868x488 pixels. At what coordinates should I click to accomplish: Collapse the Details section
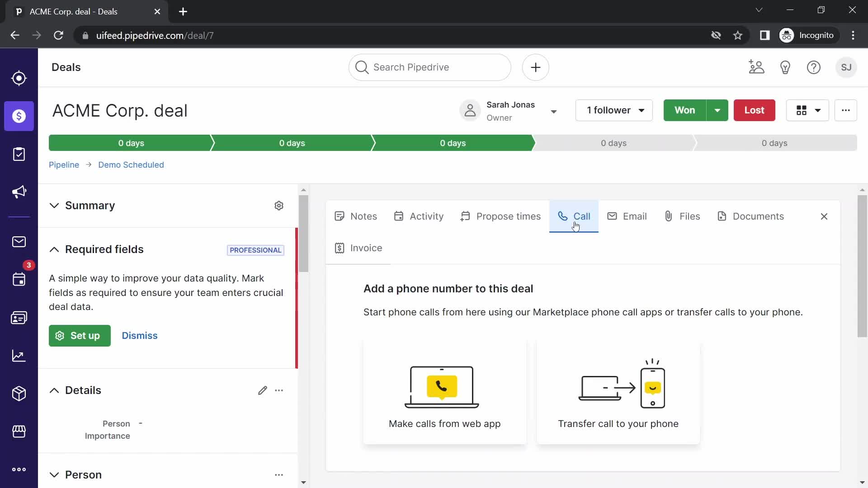click(54, 390)
